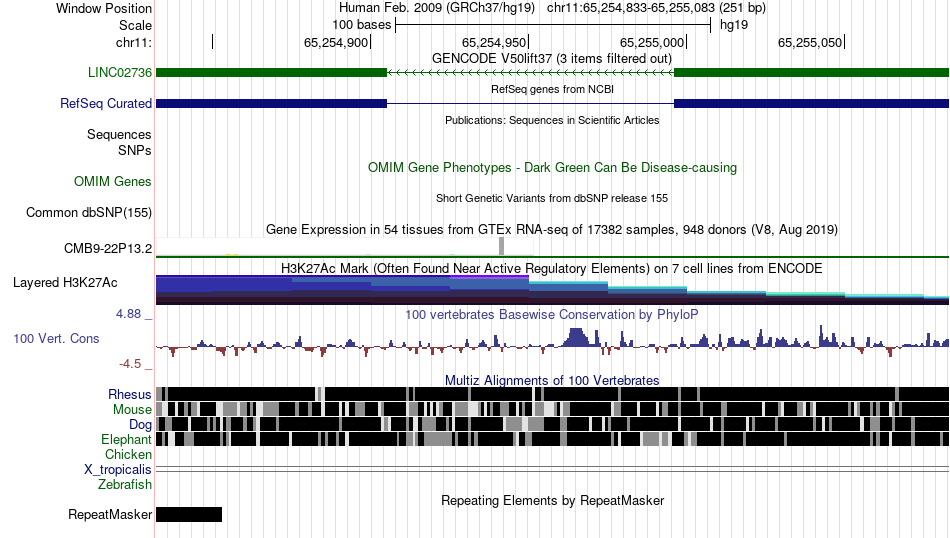950x538 pixels.
Task: Click the left green LINC02736 exon block
Action: [x=271, y=73]
